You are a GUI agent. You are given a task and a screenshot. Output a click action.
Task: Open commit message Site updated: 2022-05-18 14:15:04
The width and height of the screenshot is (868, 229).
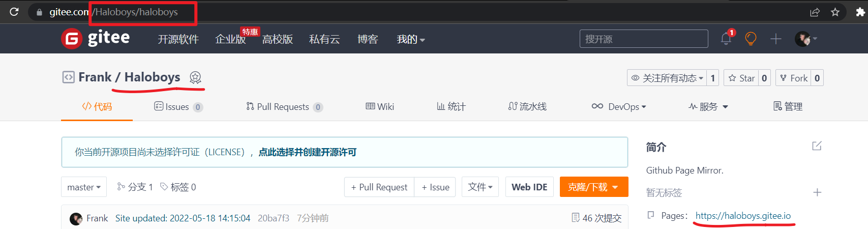[183, 218]
